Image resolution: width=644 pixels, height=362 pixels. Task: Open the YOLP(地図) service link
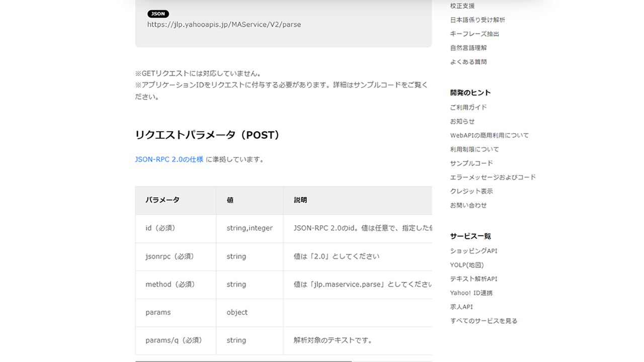(466, 264)
